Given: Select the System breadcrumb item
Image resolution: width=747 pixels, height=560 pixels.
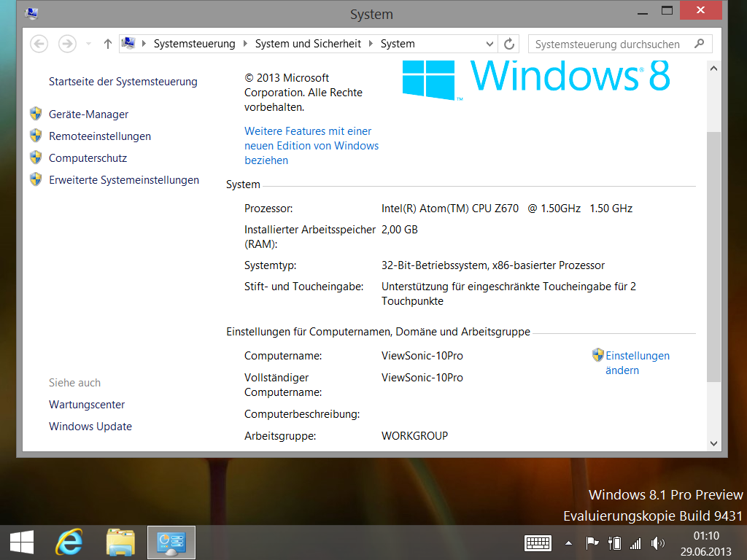Looking at the screenshot, I should click(398, 44).
